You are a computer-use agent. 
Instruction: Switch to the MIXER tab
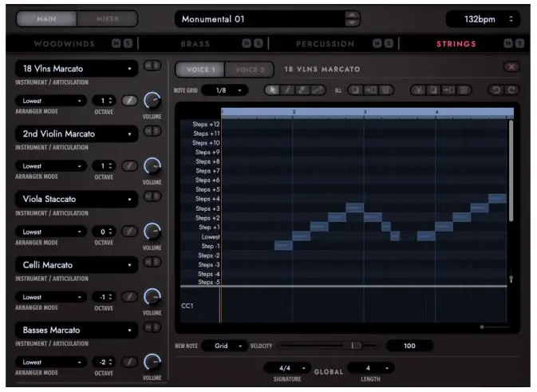point(108,19)
